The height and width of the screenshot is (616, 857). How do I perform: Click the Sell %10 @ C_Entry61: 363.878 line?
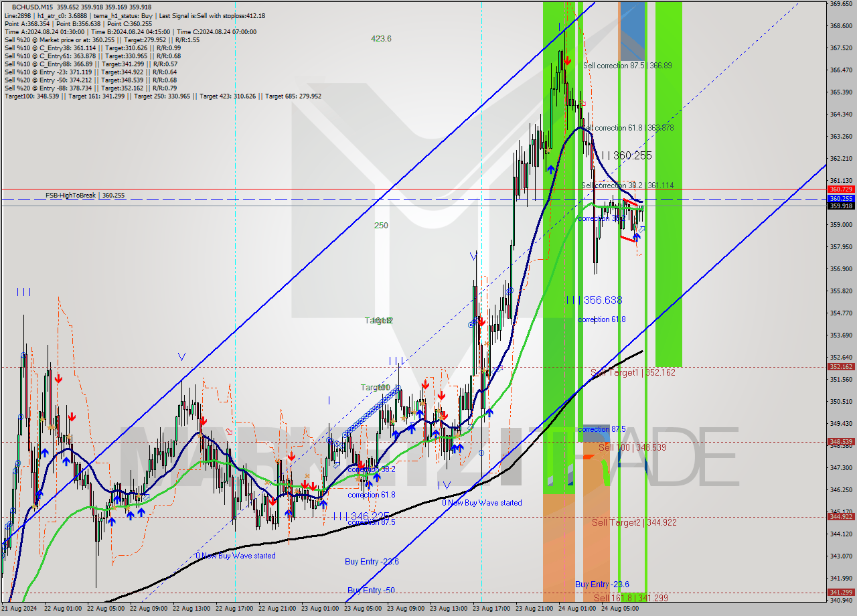[x=92, y=56]
